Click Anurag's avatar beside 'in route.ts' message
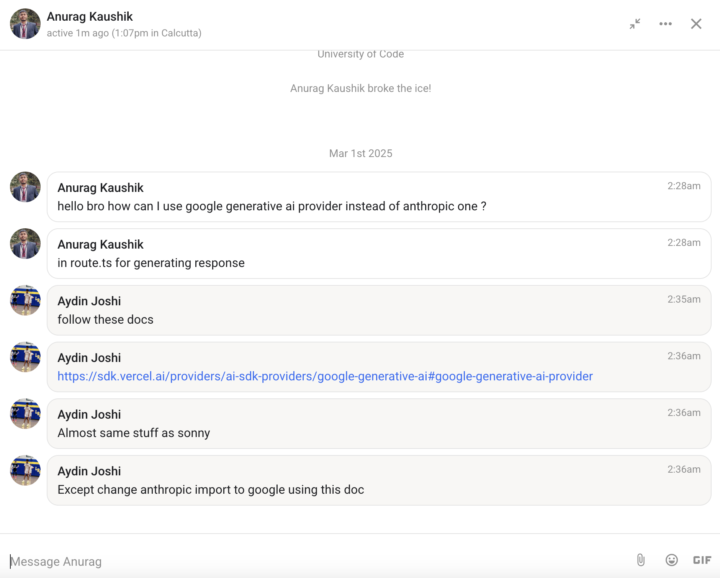Viewport: 720px width, 578px height. 25,244
